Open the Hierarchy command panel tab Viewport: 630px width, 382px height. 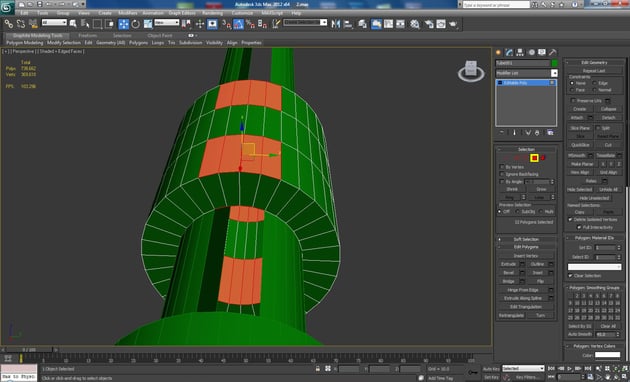tap(520, 52)
